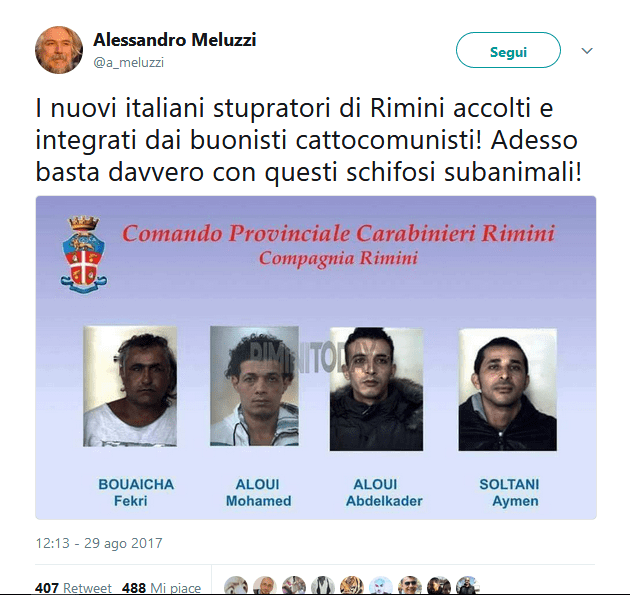Click the Carabinieri crest emblem in image

84,254
